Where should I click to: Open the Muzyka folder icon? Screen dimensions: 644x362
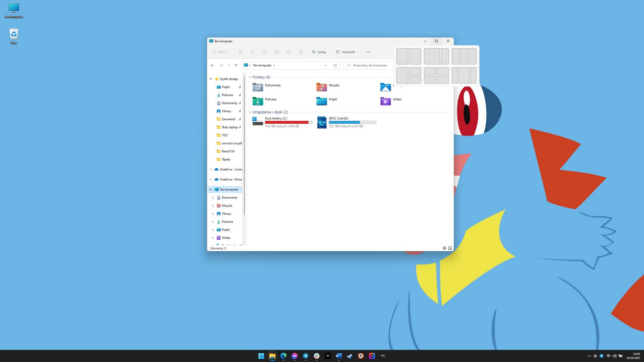[x=321, y=87]
